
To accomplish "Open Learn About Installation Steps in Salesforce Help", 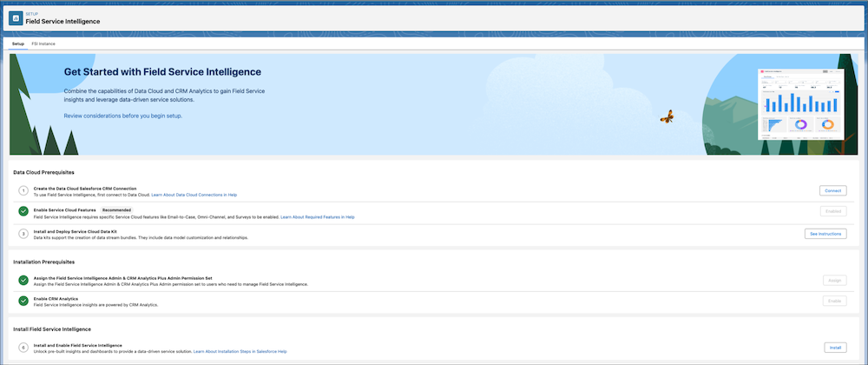I will pos(240,352).
